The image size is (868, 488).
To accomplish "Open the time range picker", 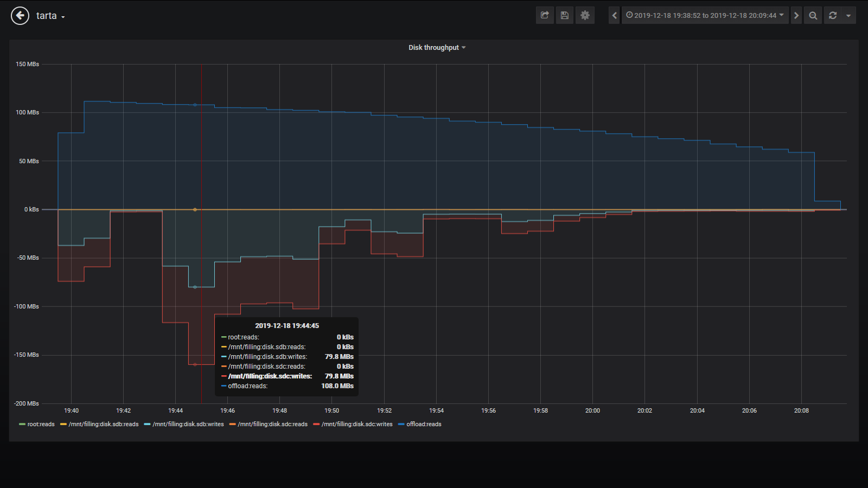I will pos(705,15).
